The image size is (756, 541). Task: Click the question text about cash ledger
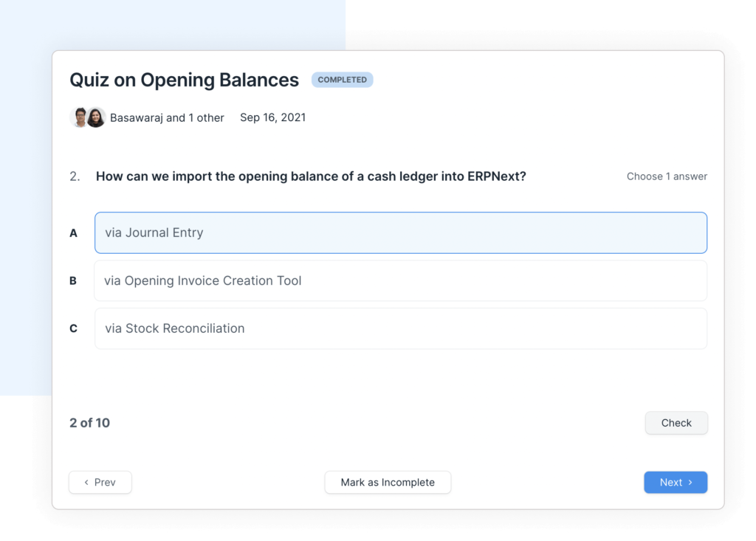click(x=311, y=176)
